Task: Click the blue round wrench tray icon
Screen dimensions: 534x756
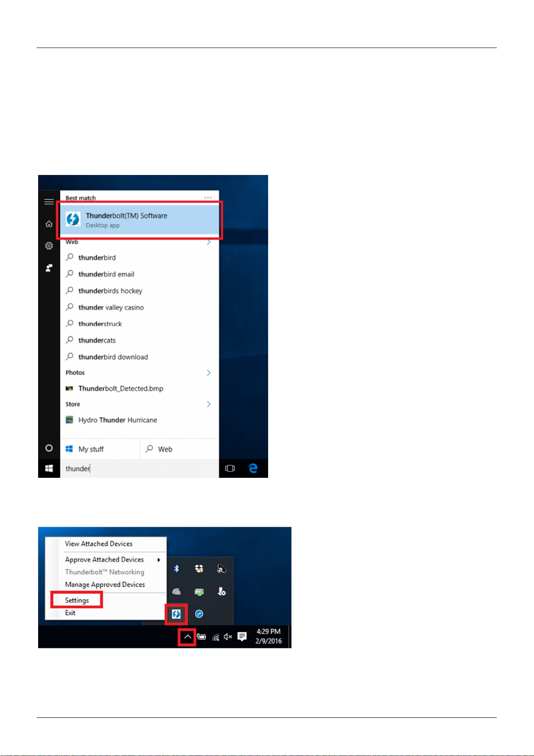Action: pos(199,614)
